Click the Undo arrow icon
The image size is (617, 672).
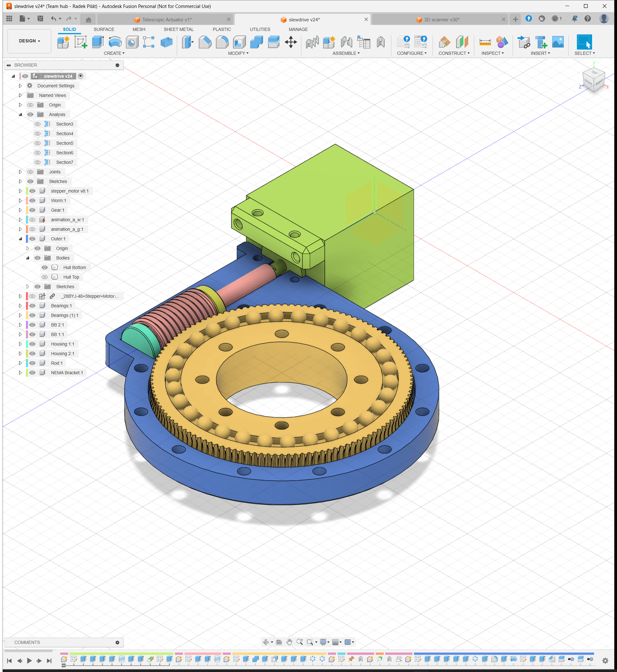tap(54, 19)
